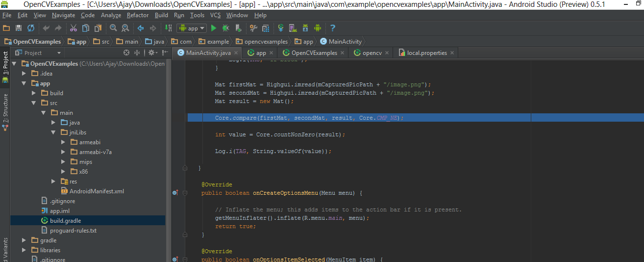Click the Open folder toolbar icon
644x262 pixels.
6,28
